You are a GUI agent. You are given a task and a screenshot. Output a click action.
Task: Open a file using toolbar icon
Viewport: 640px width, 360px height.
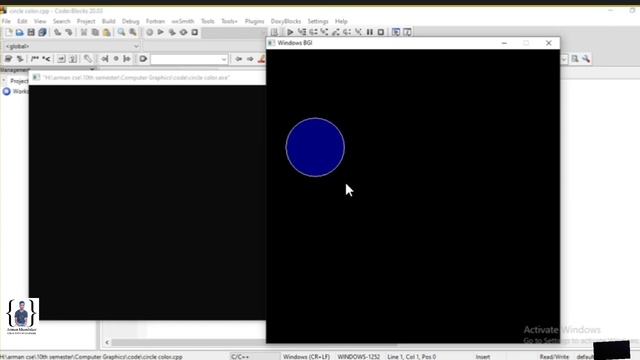20,32
